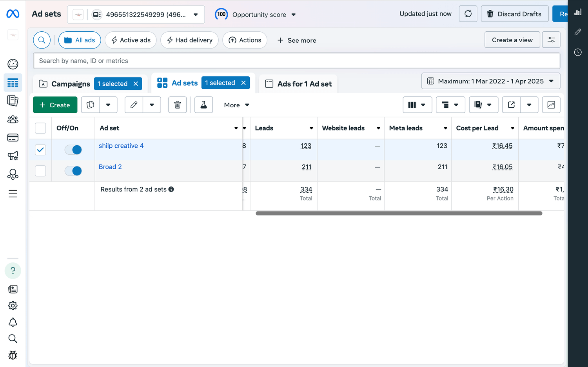Click the trash delete icon in toolbar
The image size is (588, 367).
pyautogui.click(x=177, y=105)
